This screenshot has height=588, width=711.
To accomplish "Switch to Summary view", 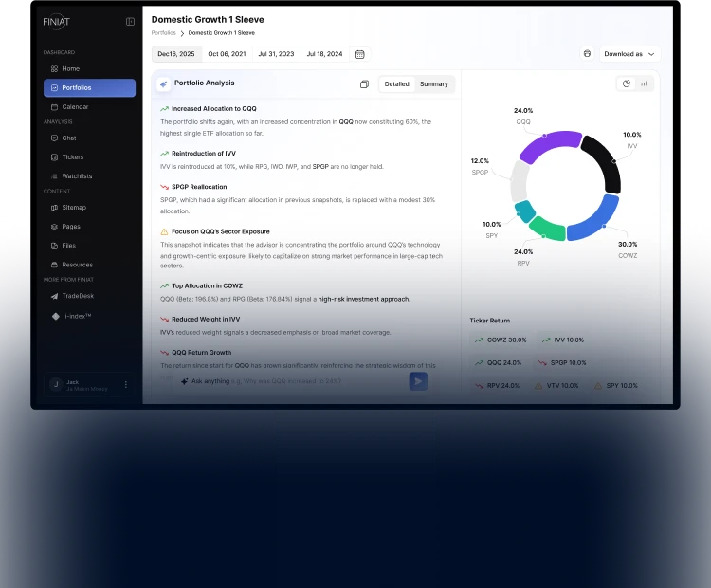I will click(434, 84).
